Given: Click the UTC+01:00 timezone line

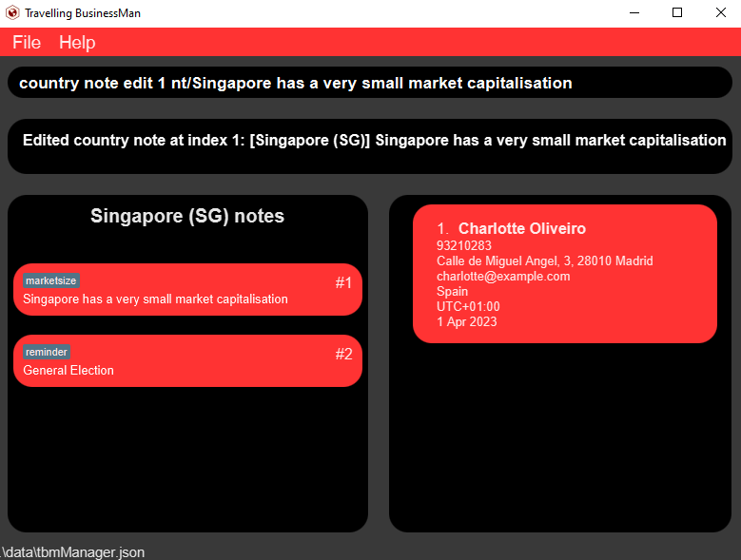Looking at the screenshot, I should tap(468, 306).
